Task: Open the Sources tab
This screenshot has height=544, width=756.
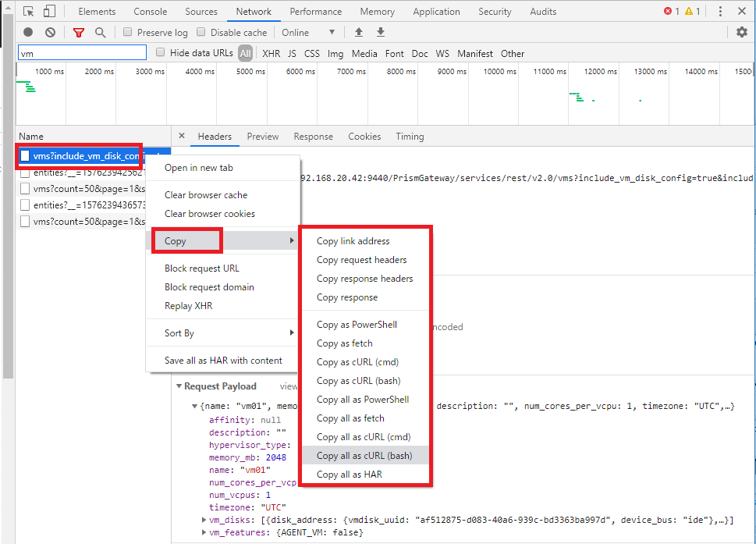Action: point(201,12)
